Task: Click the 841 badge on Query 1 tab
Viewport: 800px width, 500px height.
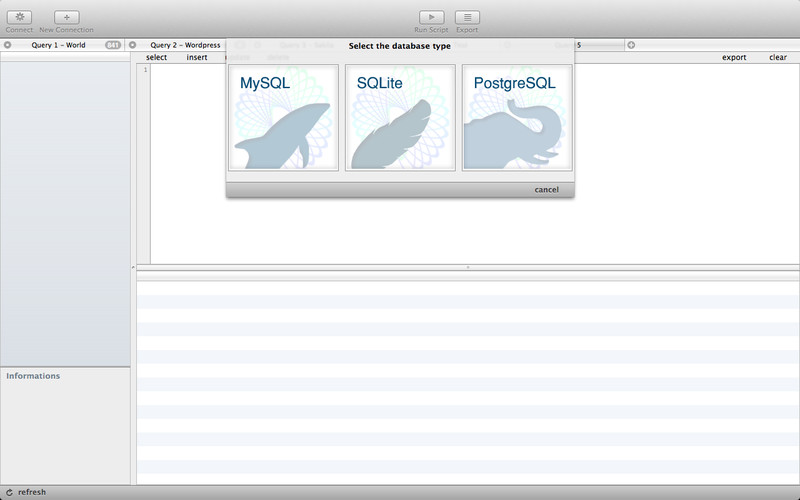Action: pos(113,45)
